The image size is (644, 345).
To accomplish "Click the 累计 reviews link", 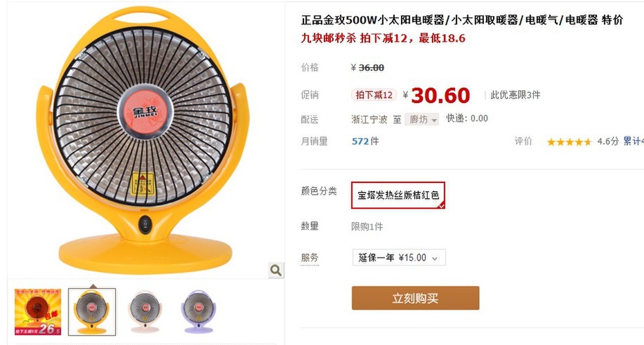I will point(634,141).
